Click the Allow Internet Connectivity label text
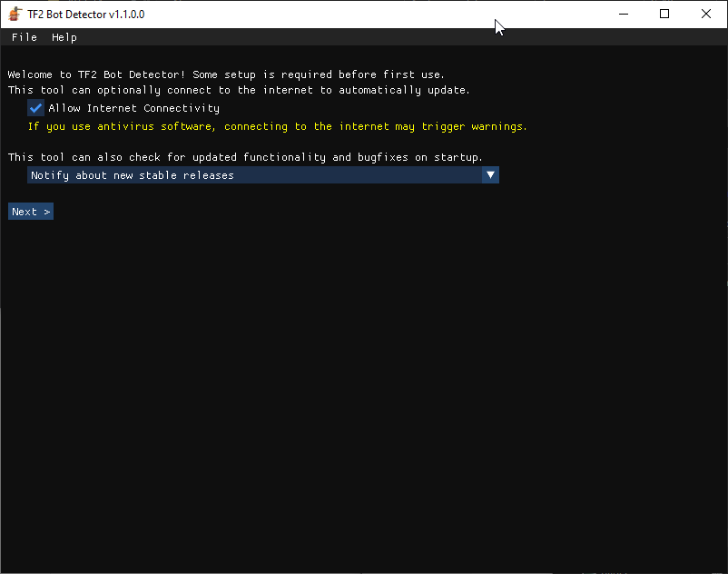This screenshot has height=574, width=728. pyautogui.click(x=133, y=108)
